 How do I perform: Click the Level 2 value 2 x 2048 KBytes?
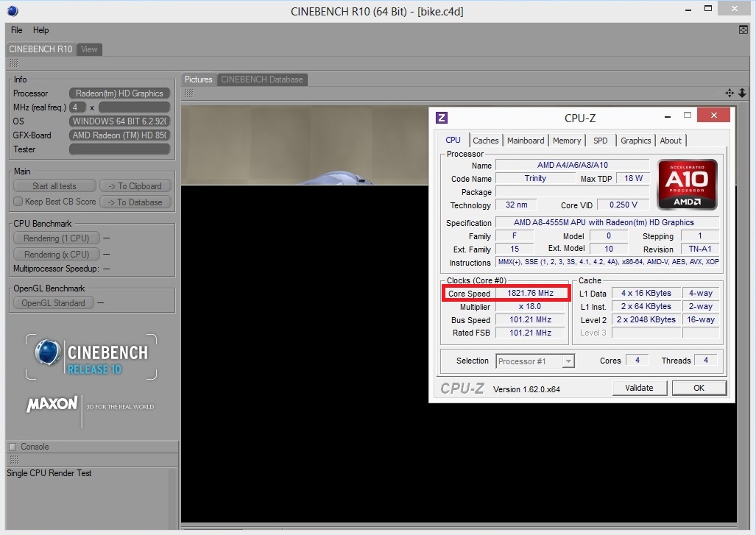[x=646, y=319]
